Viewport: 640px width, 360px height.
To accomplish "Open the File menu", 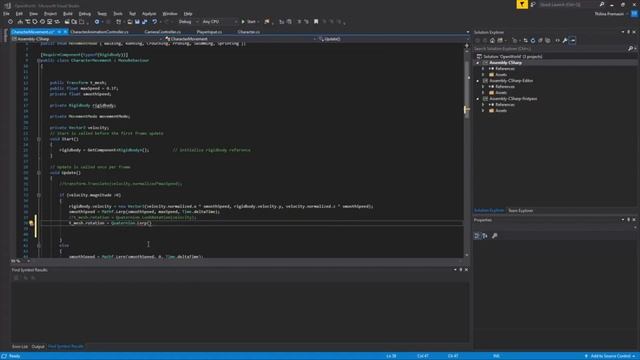I will click(6, 13).
